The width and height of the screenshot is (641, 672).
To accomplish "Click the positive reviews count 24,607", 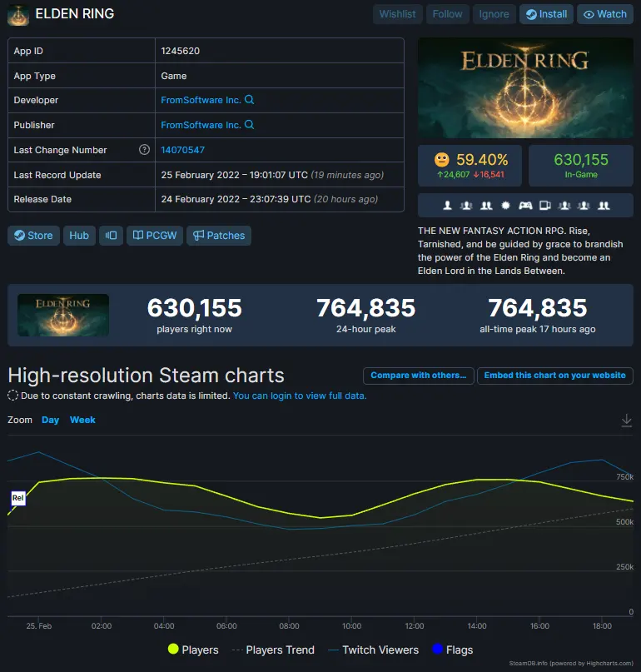I will (x=454, y=174).
